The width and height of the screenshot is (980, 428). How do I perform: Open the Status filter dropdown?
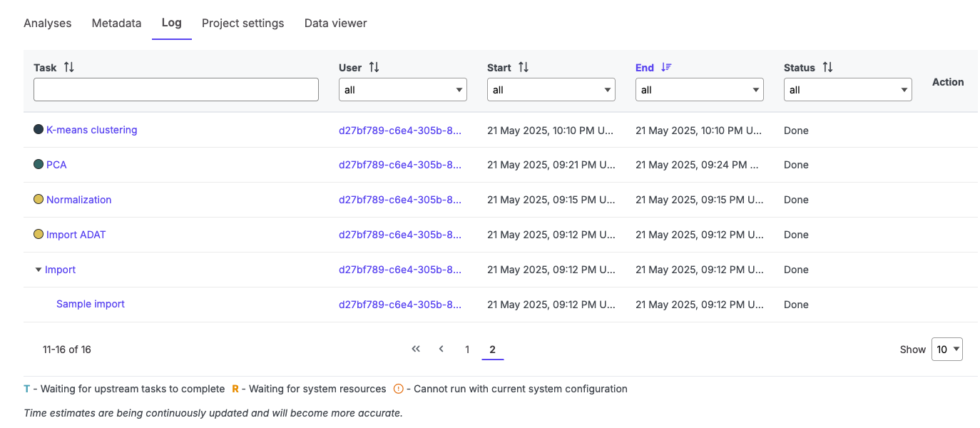tap(847, 90)
